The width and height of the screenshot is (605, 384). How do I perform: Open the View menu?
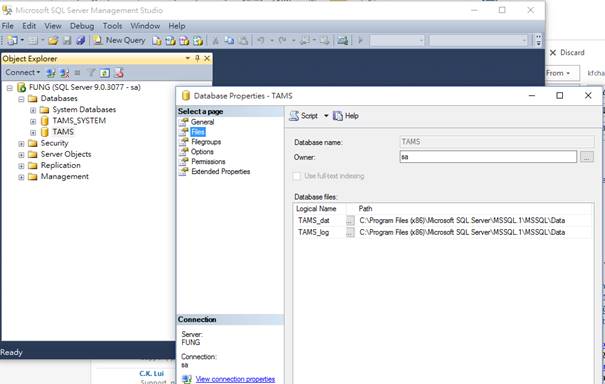[x=53, y=26]
